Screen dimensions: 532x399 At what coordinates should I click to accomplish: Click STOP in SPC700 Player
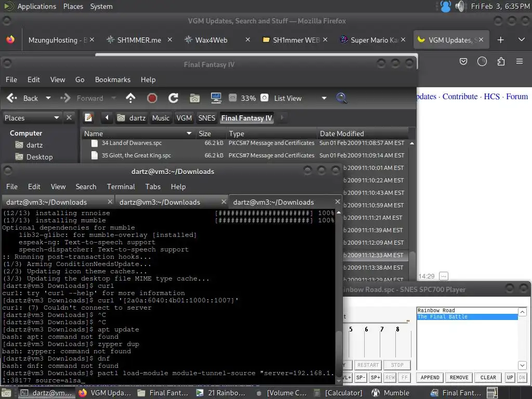397,365
